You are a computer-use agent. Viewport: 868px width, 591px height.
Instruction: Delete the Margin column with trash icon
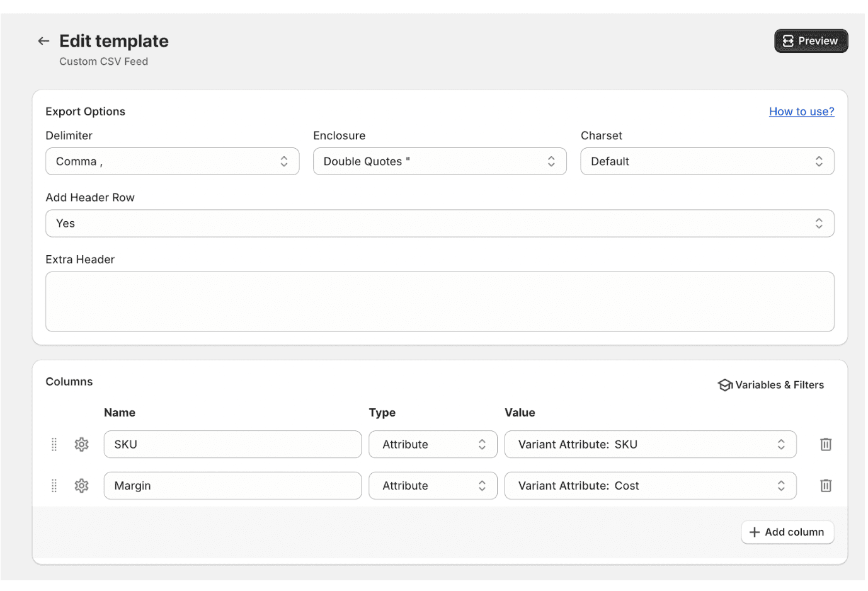pos(825,486)
